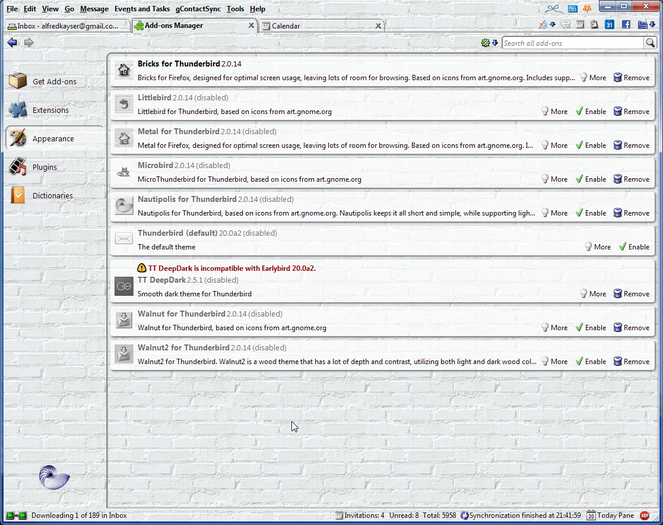
Task: Enable Nautipolis for Thunderbird theme
Action: (591, 213)
